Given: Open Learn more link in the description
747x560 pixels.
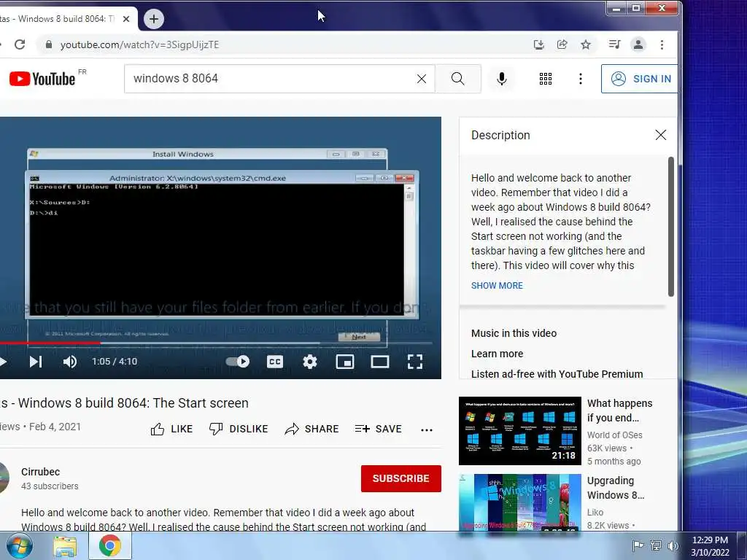Looking at the screenshot, I should [x=497, y=354].
